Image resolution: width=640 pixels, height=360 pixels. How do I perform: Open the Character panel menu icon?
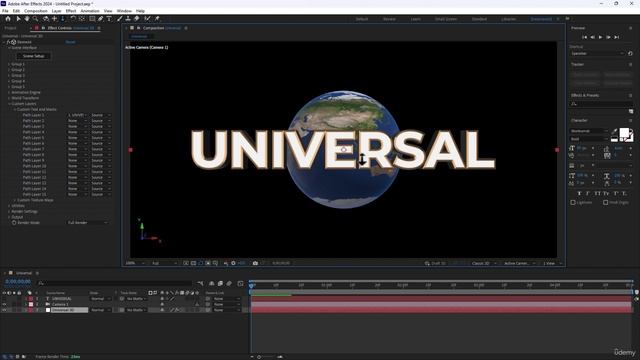pyautogui.click(x=631, y=121)
